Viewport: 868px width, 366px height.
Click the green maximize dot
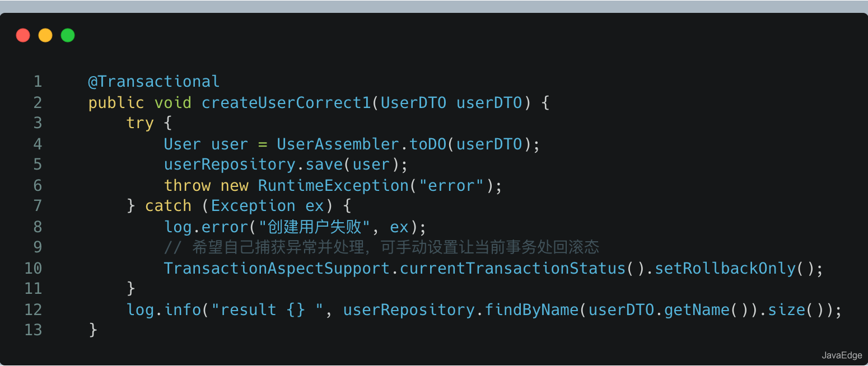[68, 36]
